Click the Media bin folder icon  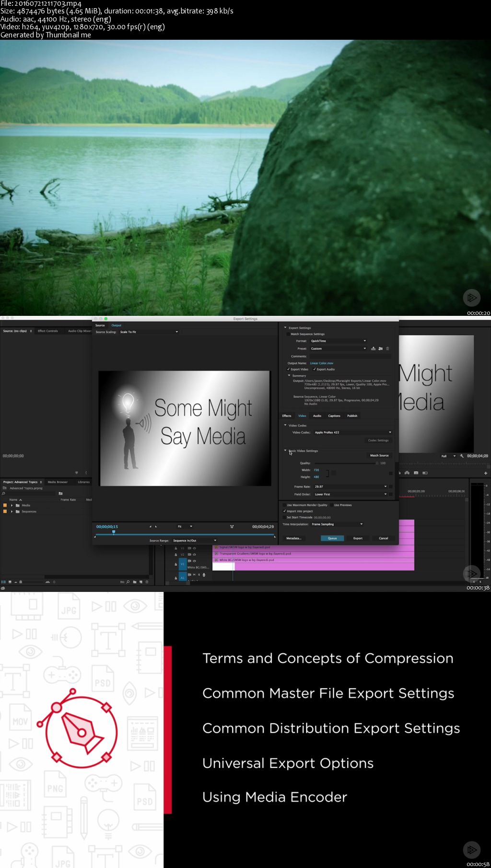18,505
